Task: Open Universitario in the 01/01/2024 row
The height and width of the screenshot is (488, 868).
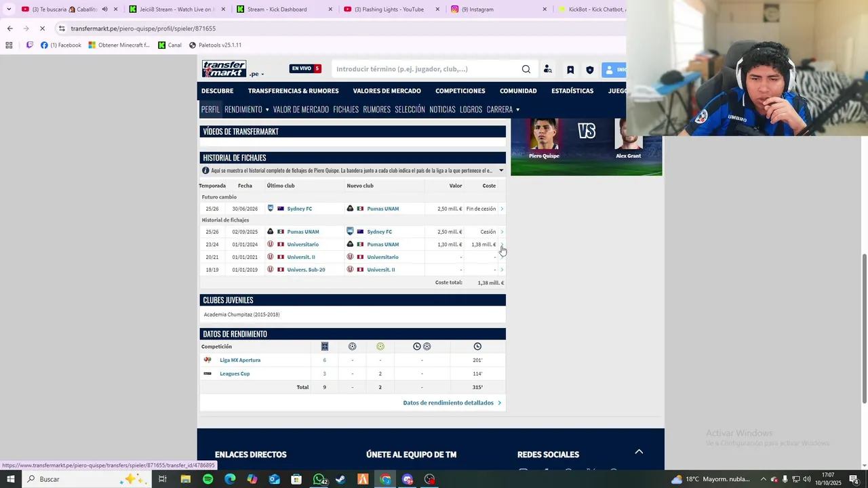Action: coord(302,245)
